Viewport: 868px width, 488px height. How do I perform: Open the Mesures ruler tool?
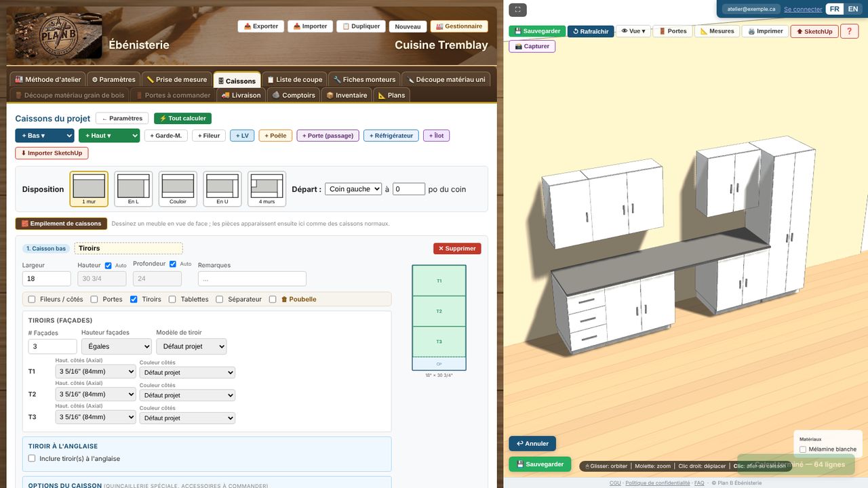click(x=717, y=31)
